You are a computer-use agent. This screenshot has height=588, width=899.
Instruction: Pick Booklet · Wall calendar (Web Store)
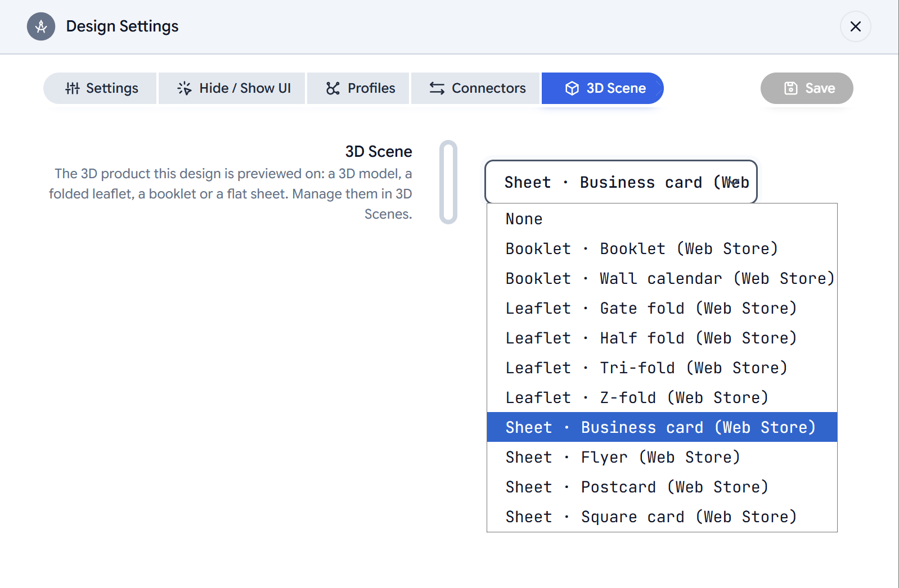(662, 278)
